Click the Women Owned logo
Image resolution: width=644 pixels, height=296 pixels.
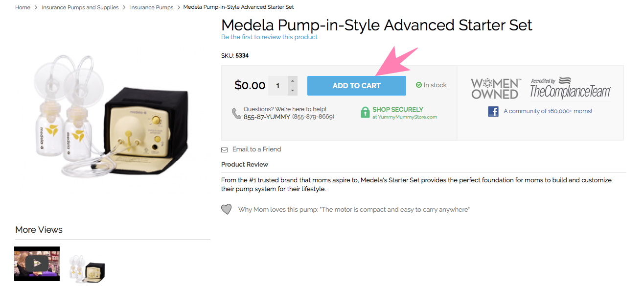tap(495, 89)
